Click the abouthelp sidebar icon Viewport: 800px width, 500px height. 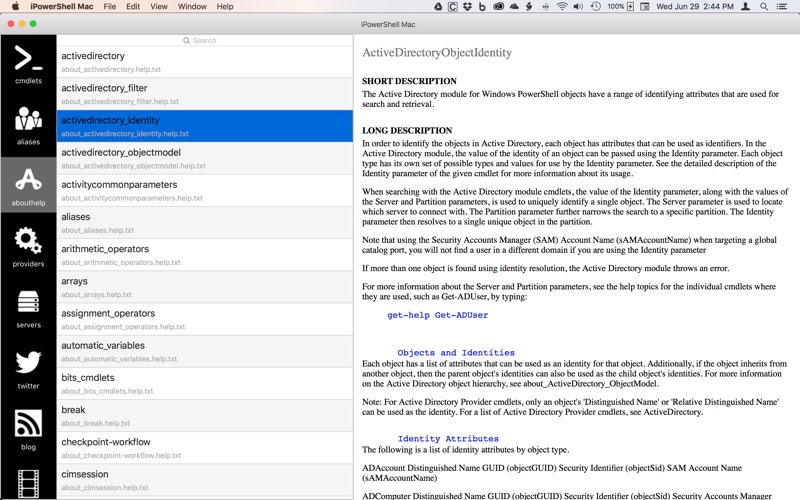pyautogui.click(x=28, y=185)
